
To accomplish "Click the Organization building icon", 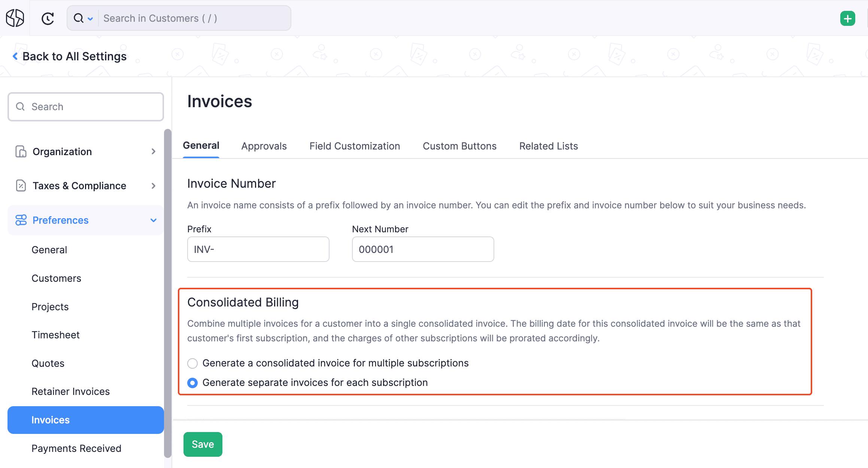I will [x=21, y=151].
